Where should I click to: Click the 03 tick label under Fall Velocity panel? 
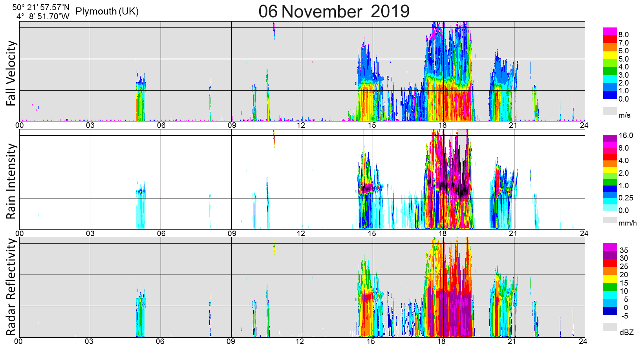tap(90, 125)
